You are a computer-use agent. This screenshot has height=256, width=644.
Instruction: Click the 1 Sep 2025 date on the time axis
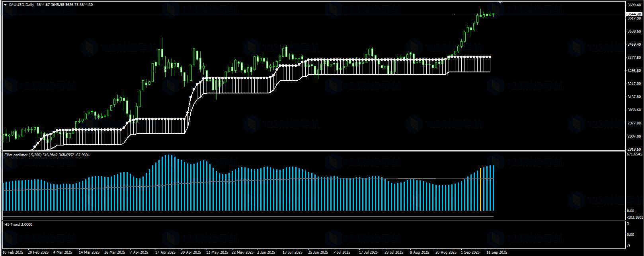point(470,252)
